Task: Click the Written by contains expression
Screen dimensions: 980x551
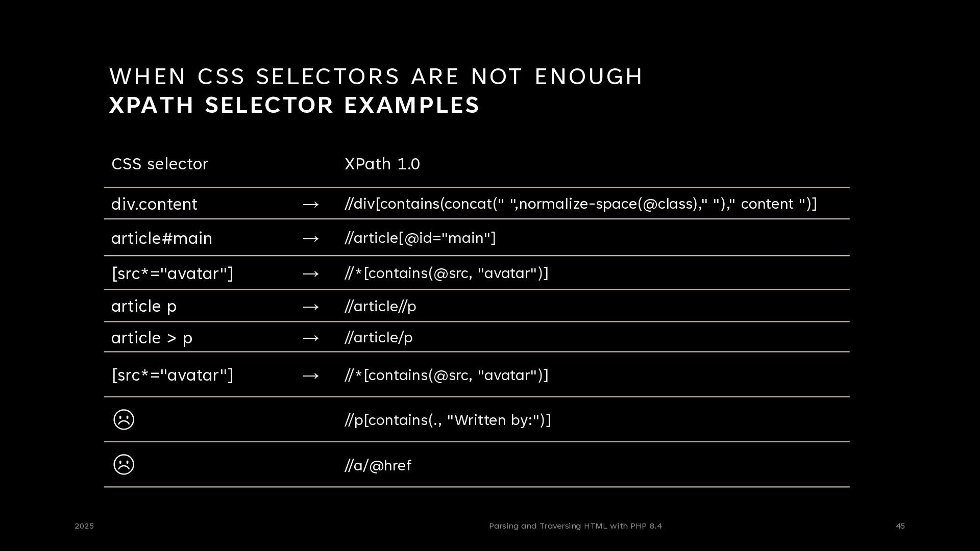Action: [448, 420]
